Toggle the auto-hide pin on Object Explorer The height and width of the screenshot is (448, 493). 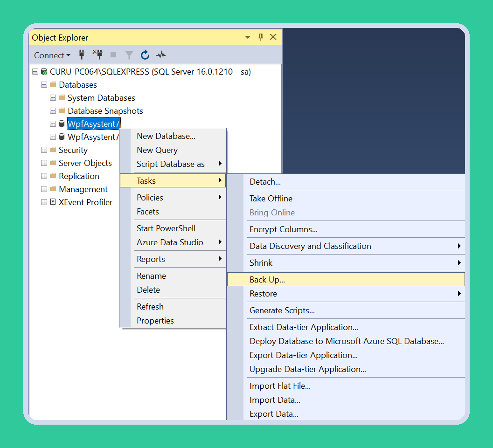261,37
